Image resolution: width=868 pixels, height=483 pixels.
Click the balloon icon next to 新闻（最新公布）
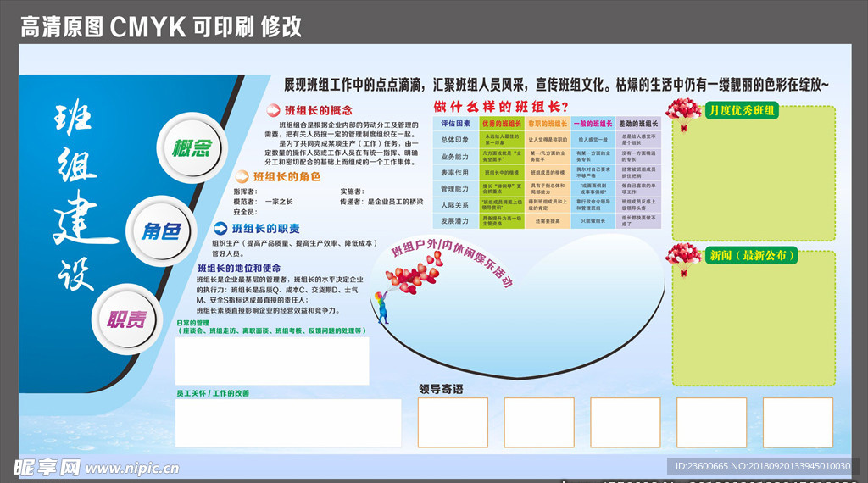684,259
